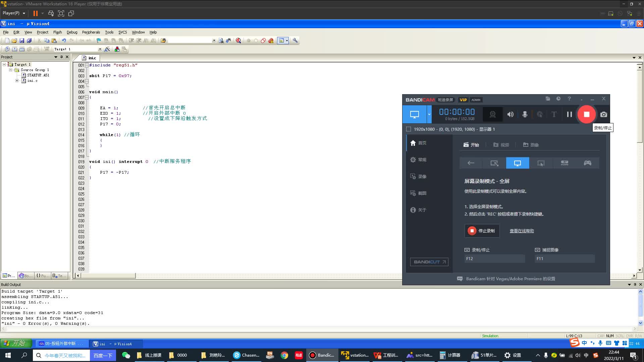Screen dimensions: 644x362
Task: Stop recording with the red Bandicam button
Action: 586,114
